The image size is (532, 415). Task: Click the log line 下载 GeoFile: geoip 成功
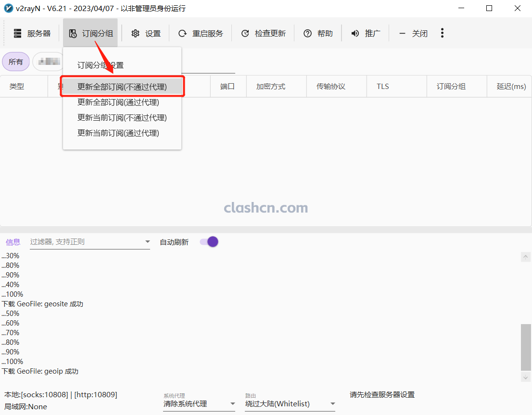click(x=40, y=371)
